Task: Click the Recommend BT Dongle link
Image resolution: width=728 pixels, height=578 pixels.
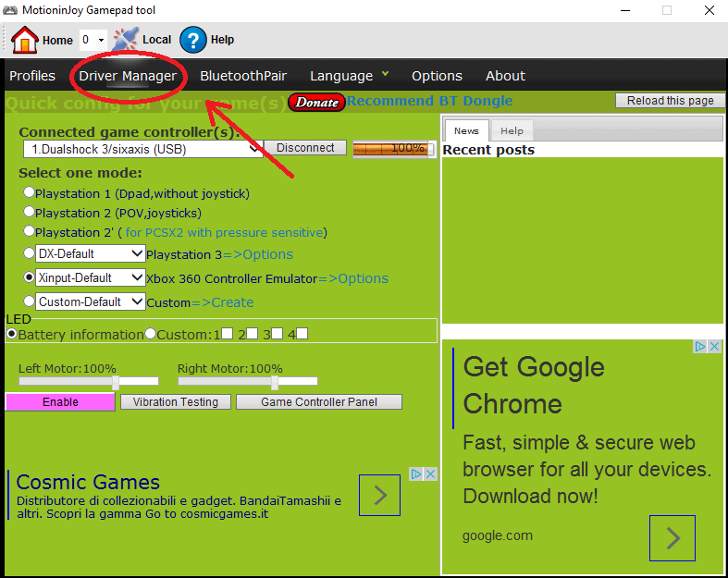Action: coord(429,101)
